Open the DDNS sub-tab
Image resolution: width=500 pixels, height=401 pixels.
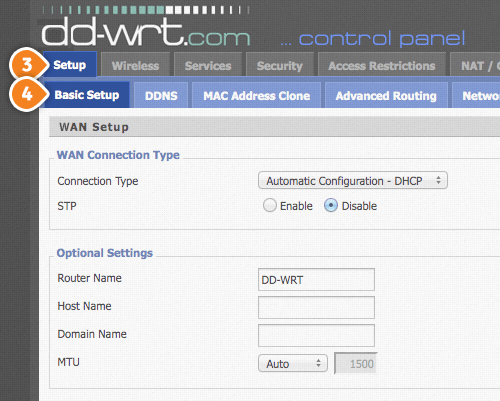point(161,96)
